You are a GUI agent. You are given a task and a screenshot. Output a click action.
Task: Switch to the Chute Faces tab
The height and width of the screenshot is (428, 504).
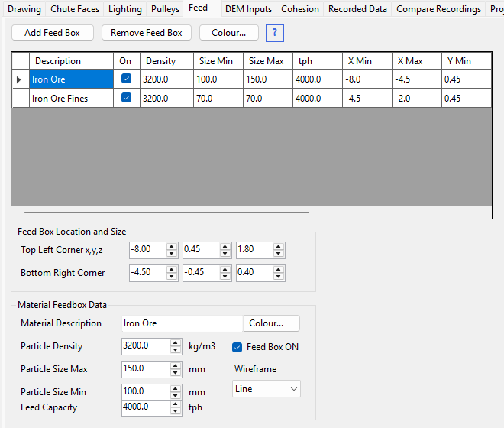click(75, 9)
